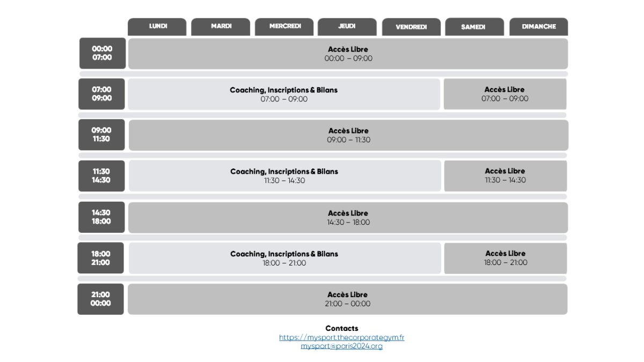
Task: Select the 21:00 00:00 time slot label
Action: 101,299
